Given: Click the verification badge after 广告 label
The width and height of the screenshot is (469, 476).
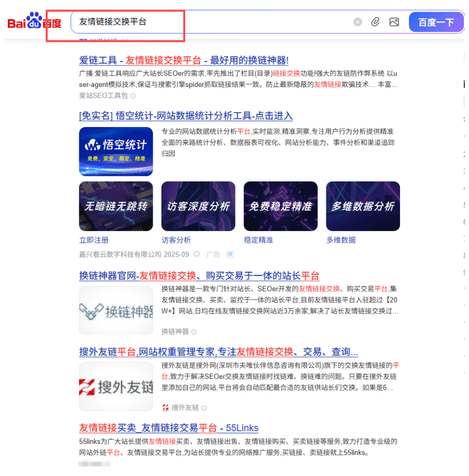Looking at the screenshot, I should [x=229, y=255].
